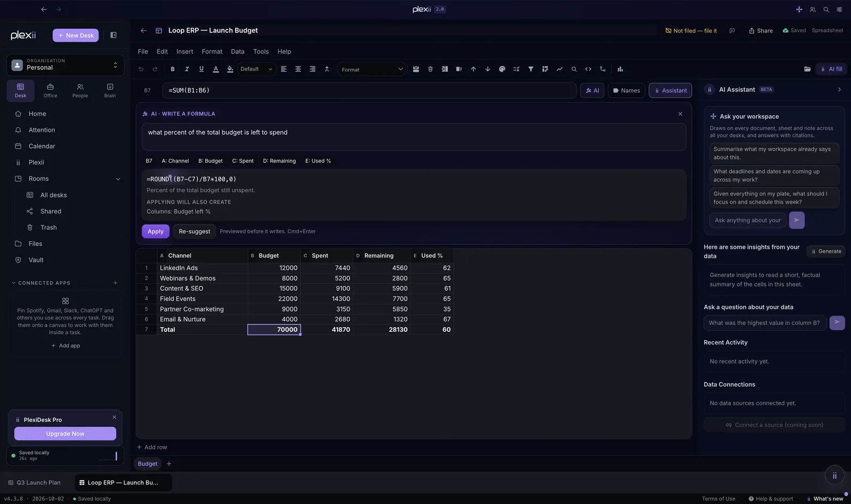Collapse the Connected Apps section

[13, 283]
